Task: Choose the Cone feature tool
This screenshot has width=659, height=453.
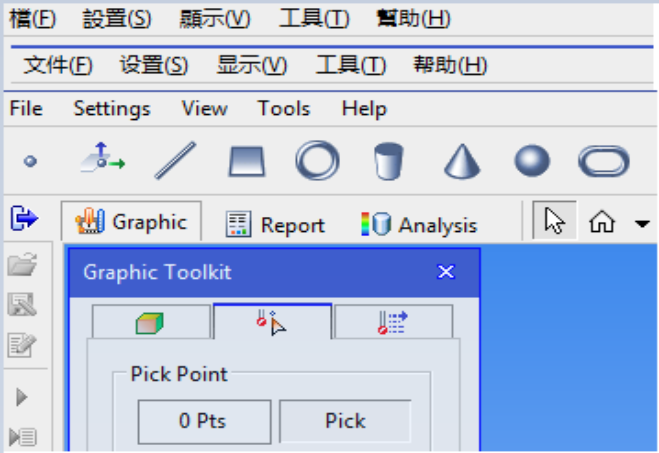Action: (462, 161)
